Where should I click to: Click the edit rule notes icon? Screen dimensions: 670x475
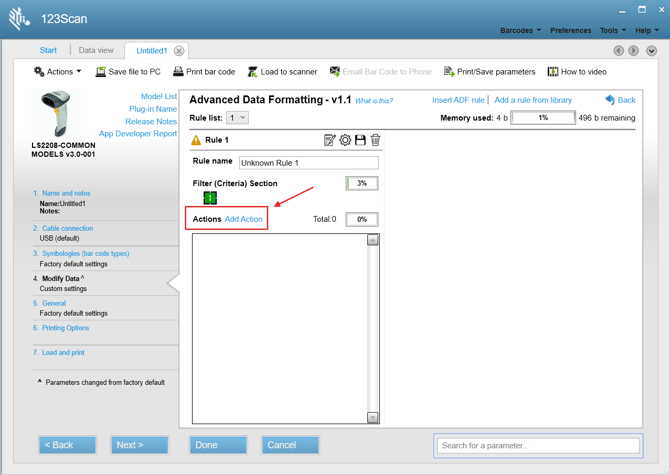(329, 140)
